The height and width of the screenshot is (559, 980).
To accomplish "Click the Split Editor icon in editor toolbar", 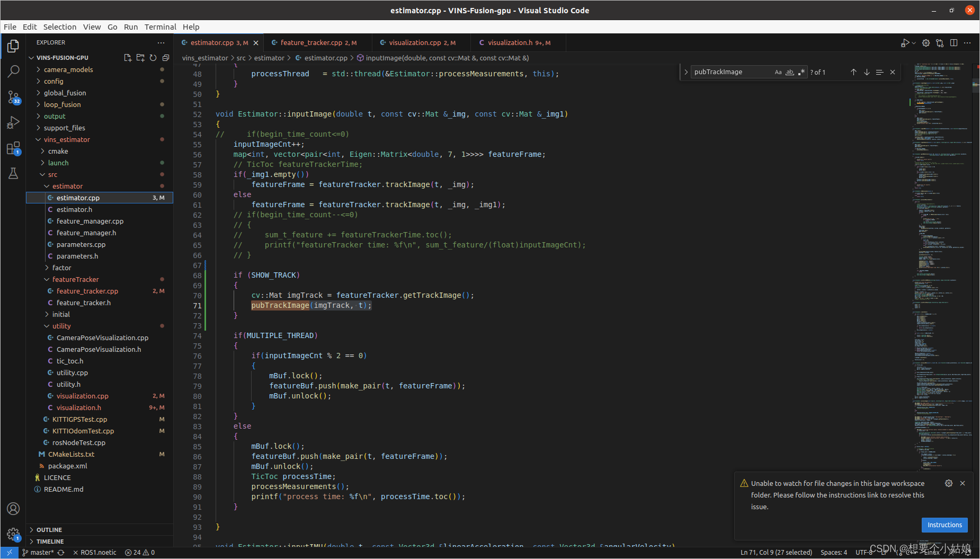I will click(x=954, y=42).
